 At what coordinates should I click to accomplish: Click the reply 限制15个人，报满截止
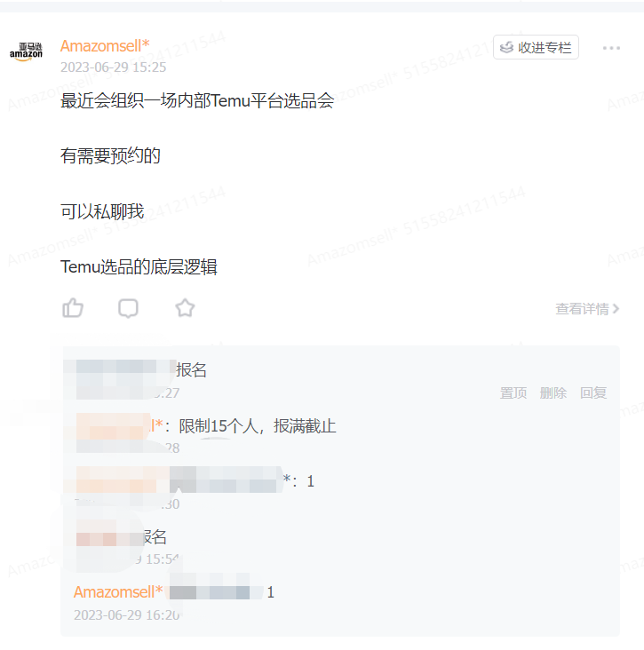257,426
